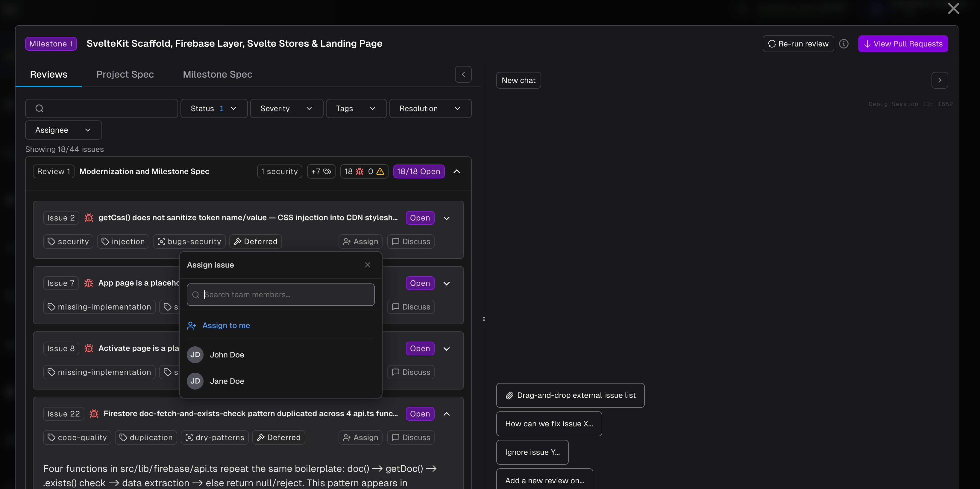
Task: Collapse the left panel with the chevron
Action: [463, 74]
